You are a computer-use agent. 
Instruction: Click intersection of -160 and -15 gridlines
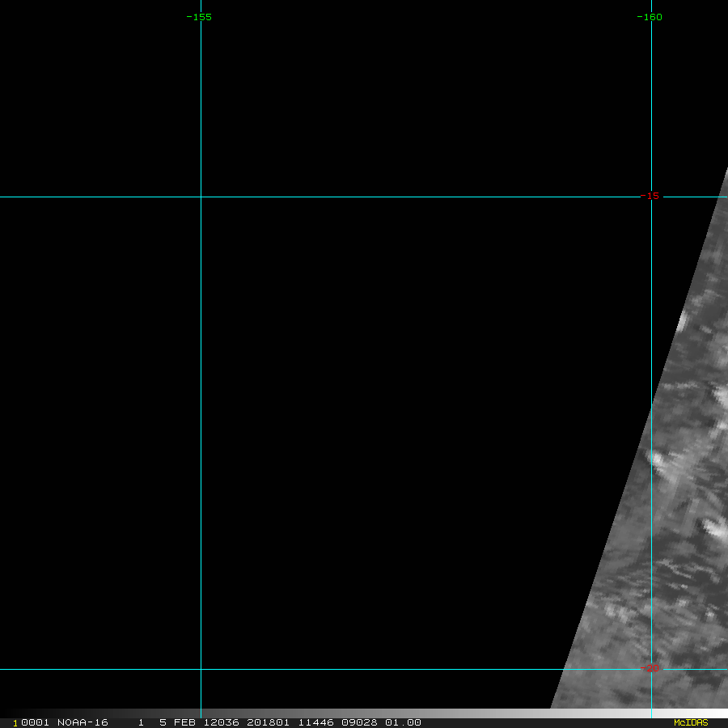pos(652,197)
